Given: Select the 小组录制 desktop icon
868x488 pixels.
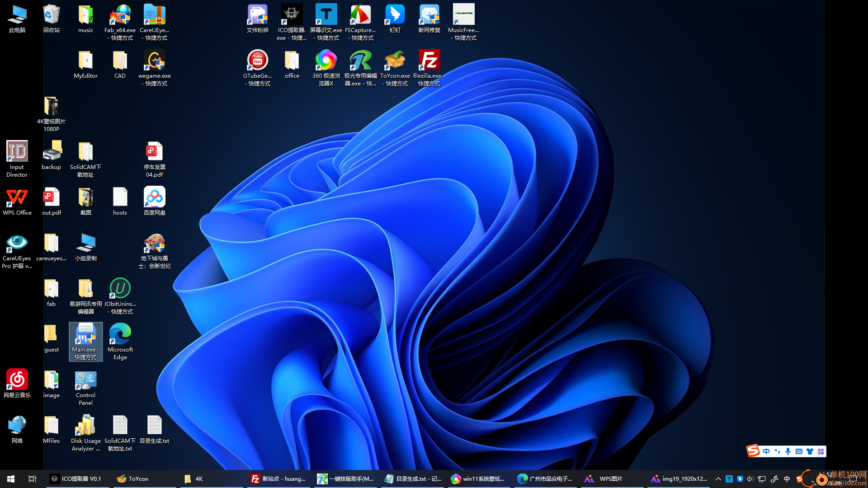Looking at the screenshot, I should pyautogui.click(x=85, y=247).
